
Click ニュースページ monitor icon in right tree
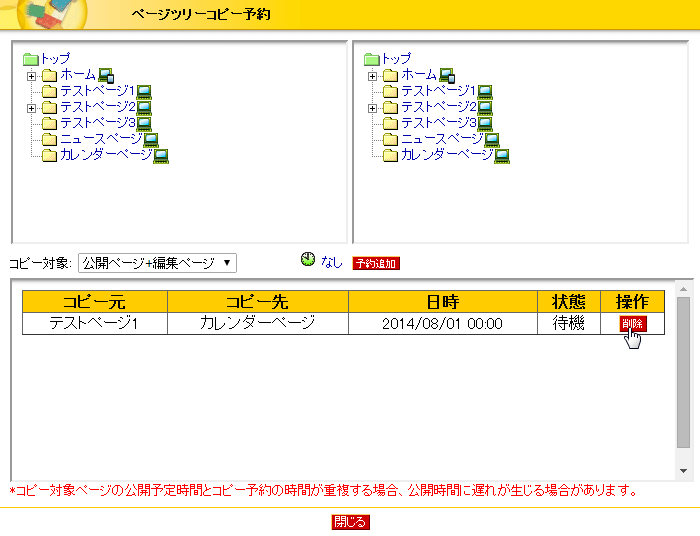pos(492,140)
